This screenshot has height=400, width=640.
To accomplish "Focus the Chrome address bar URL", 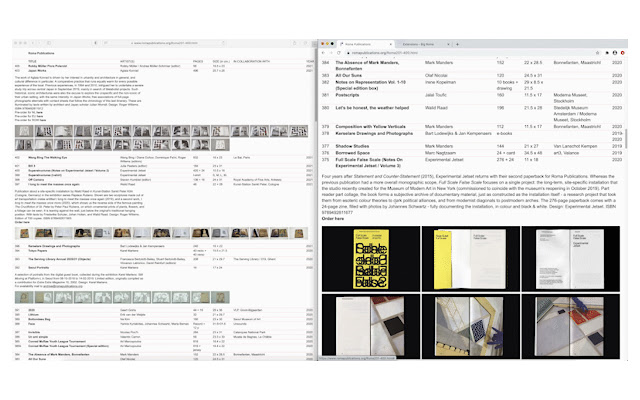I will click(x=384, y=53).
